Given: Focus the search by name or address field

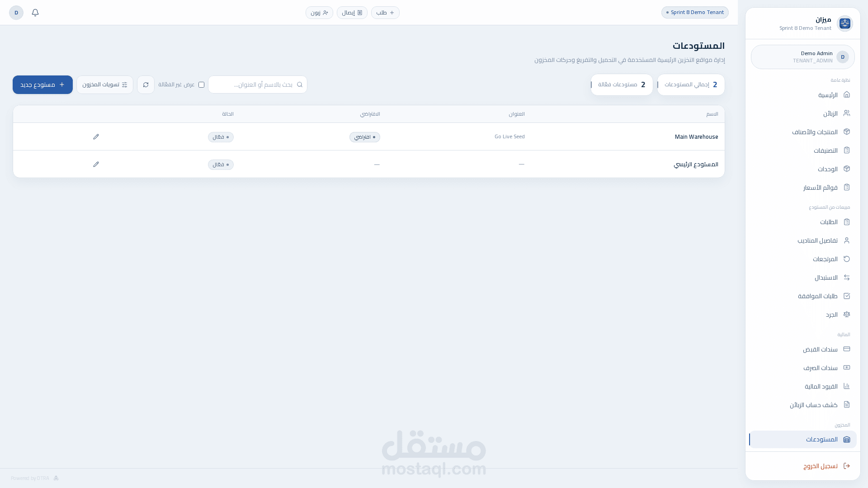Looking at the screenshot, I should (x=253, y=85).
